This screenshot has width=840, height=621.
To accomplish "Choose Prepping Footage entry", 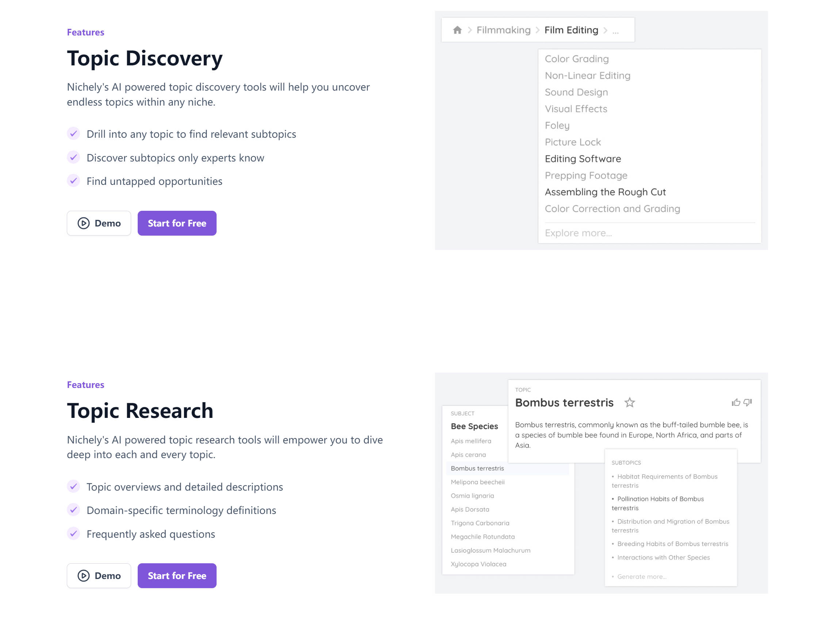I will click(x=586, y=176).
